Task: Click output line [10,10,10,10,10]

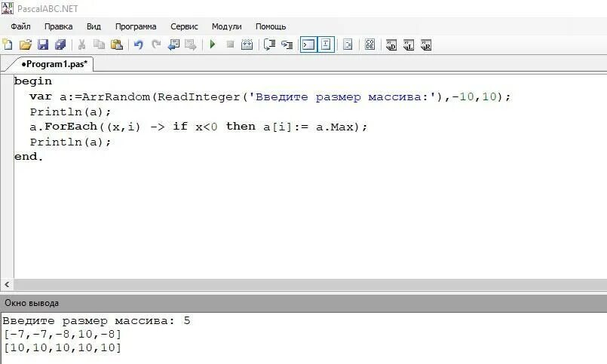Action: tap(63, 347)
